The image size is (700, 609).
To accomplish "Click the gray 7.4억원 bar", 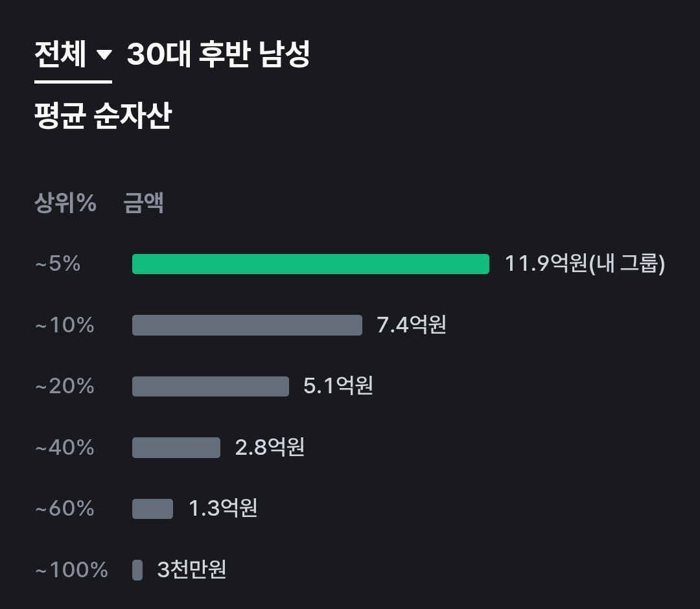I will pos(247,325).
